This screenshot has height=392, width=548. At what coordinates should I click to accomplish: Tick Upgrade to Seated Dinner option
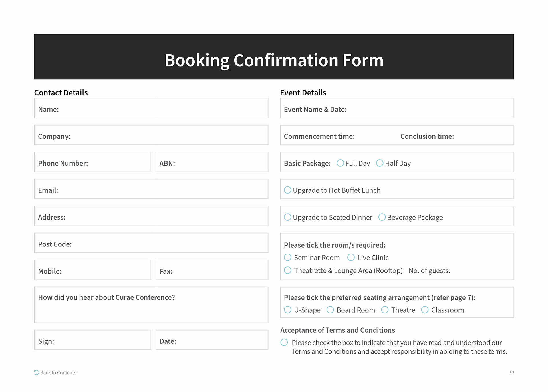point(287,217)
